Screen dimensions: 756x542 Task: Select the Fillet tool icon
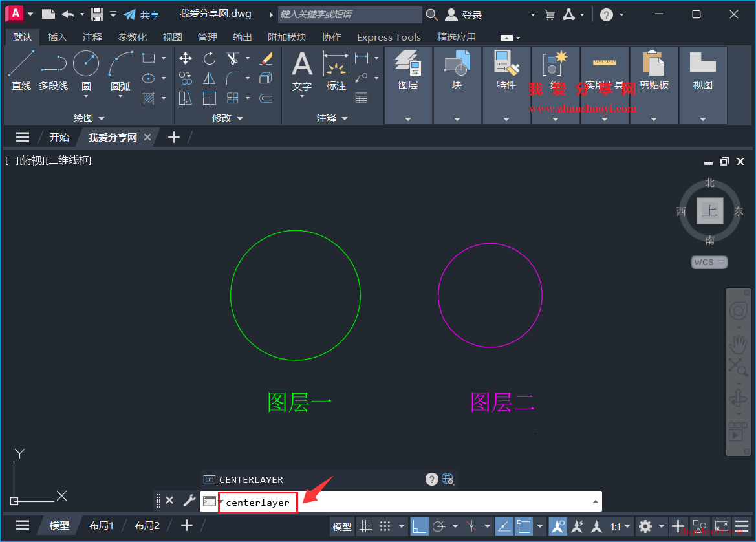(233, 78)
